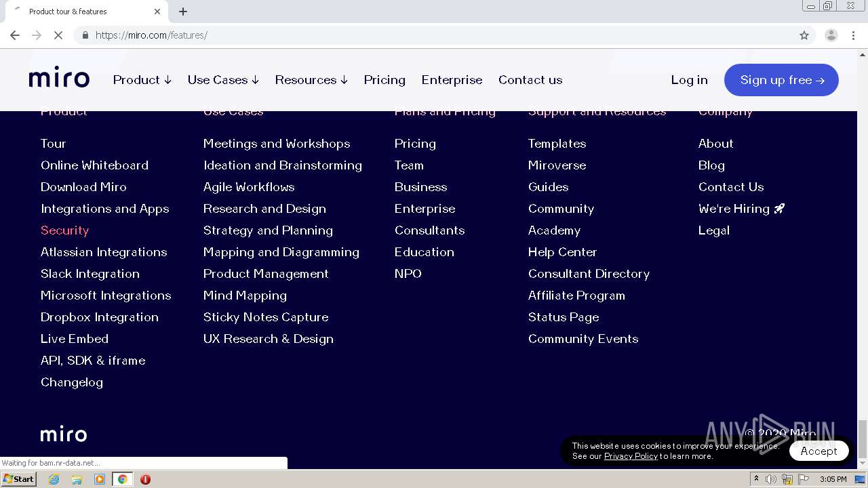Expand the Resources dropdown
This screenshot has height=488, width=868.
[x=311, y=79]
